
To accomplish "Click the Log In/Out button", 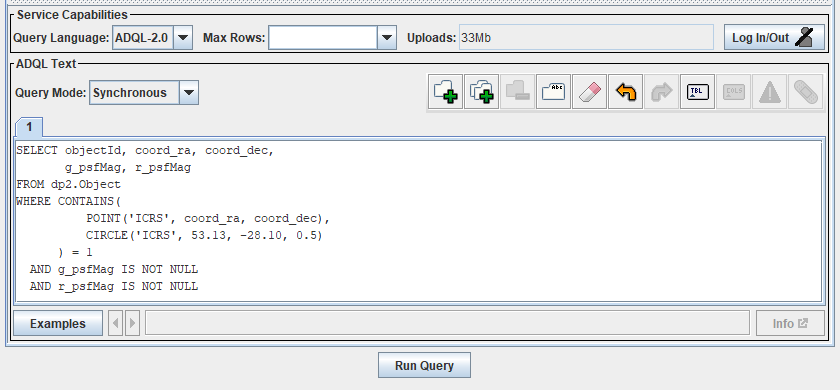I will pyautogui.click(x=774, y=38).
